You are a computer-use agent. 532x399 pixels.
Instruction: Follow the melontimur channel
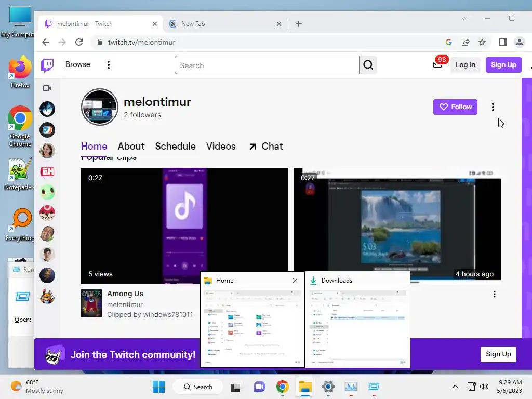pyautogui.click(x=455, y=107)
